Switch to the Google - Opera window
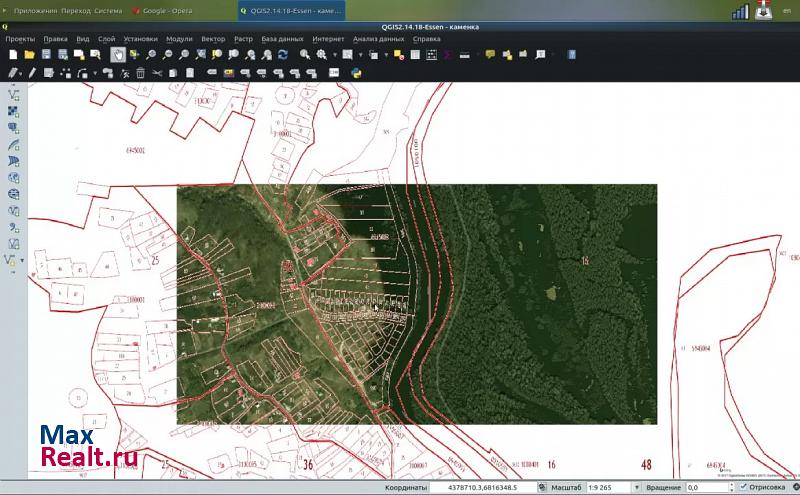The height and width of the screenshot is (495, 800). pyautogui.click(x=160, y=11)
